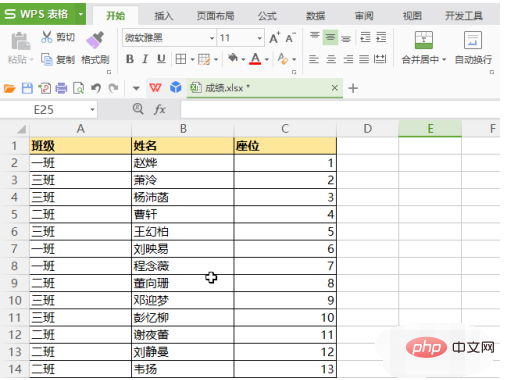
Task: Click the Auto Wrap text button
Action: coord(473,48)
